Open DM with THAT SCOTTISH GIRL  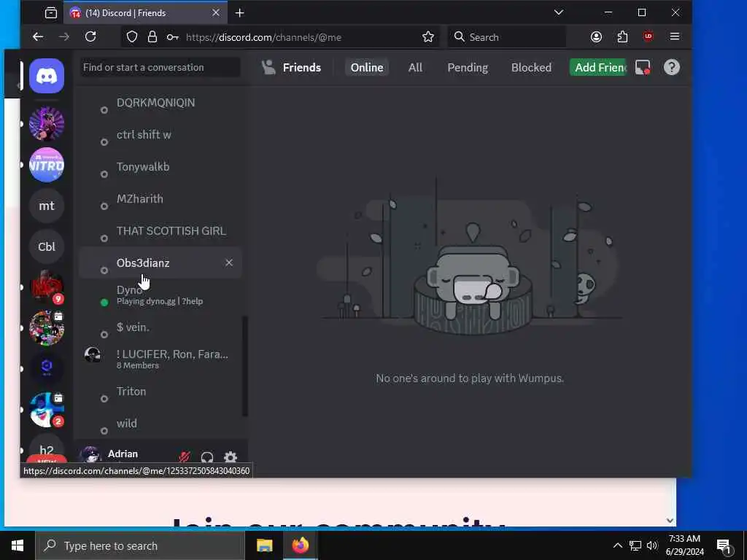tap(160, 231)
